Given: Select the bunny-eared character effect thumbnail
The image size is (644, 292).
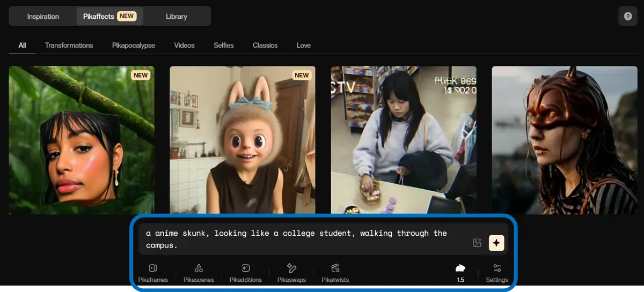Looking at the screenshot, I should point(242,140).
